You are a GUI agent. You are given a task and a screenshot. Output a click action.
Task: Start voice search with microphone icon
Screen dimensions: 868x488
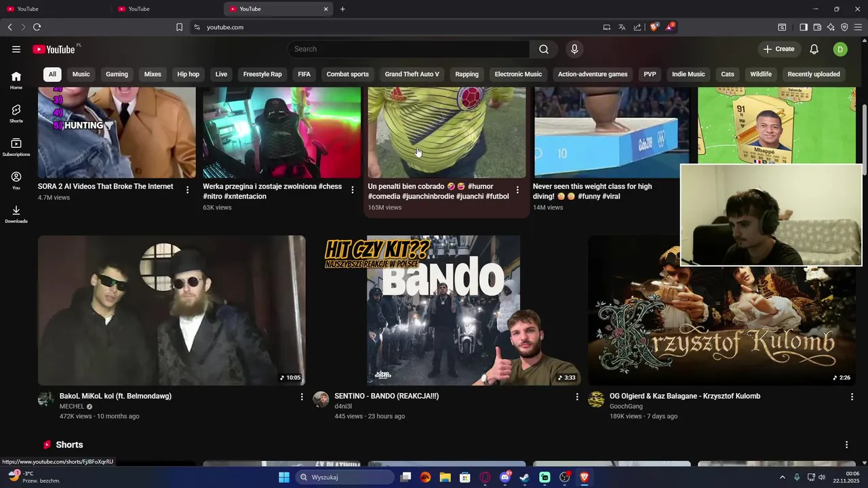[x=574, y=49]
